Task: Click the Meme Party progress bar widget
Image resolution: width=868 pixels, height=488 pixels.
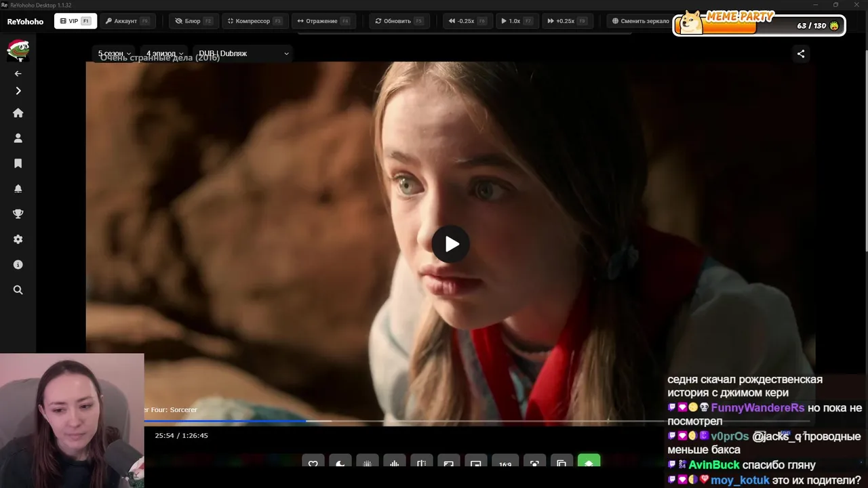Action: 759,24
